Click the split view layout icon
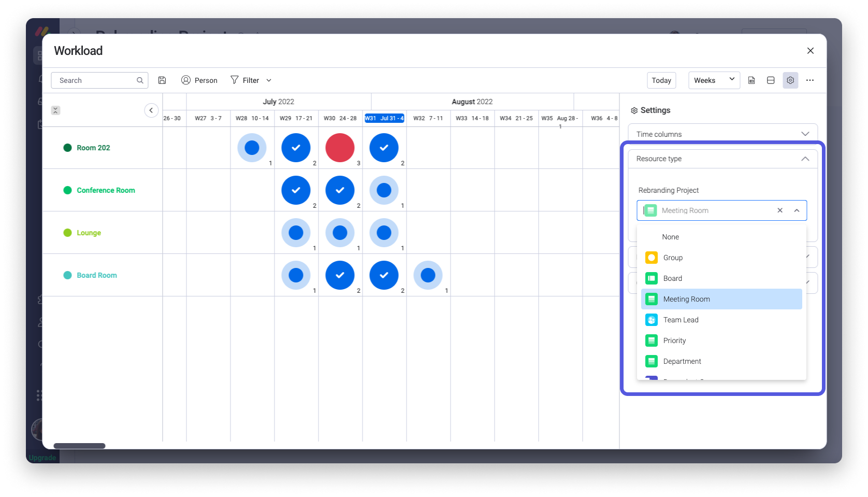The height and width of the screenshot is (497, 868). [771, 80]
